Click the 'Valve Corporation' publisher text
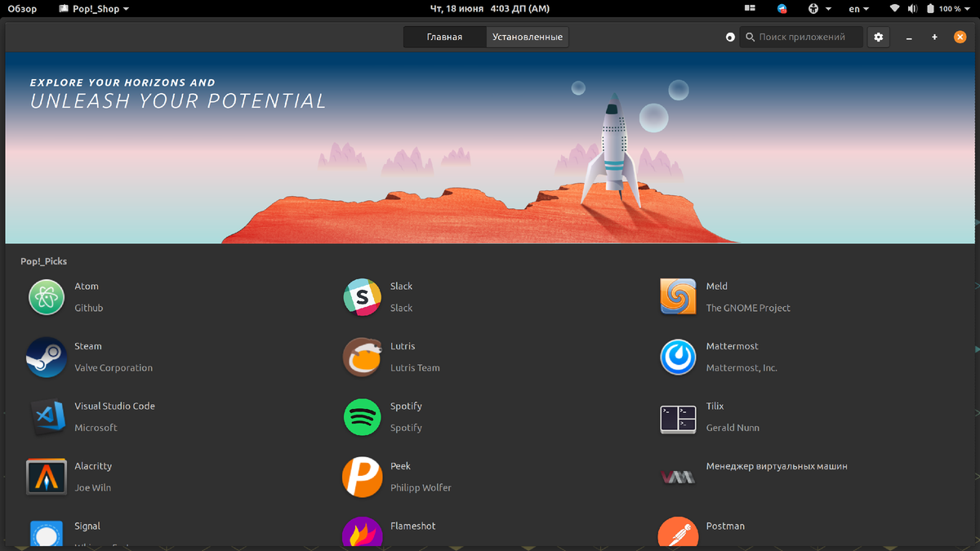 click(x=114, y=368)
